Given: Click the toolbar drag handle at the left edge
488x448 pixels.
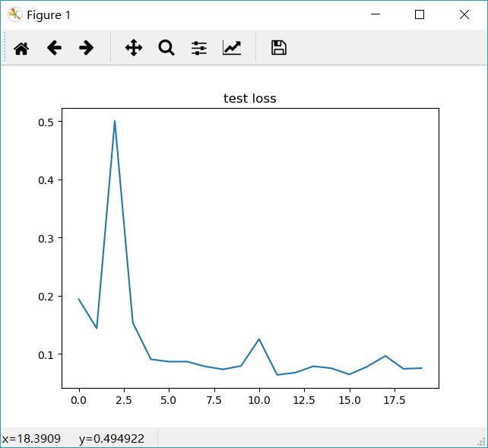Looking at the screenshot, I should (x=5, y=47).
